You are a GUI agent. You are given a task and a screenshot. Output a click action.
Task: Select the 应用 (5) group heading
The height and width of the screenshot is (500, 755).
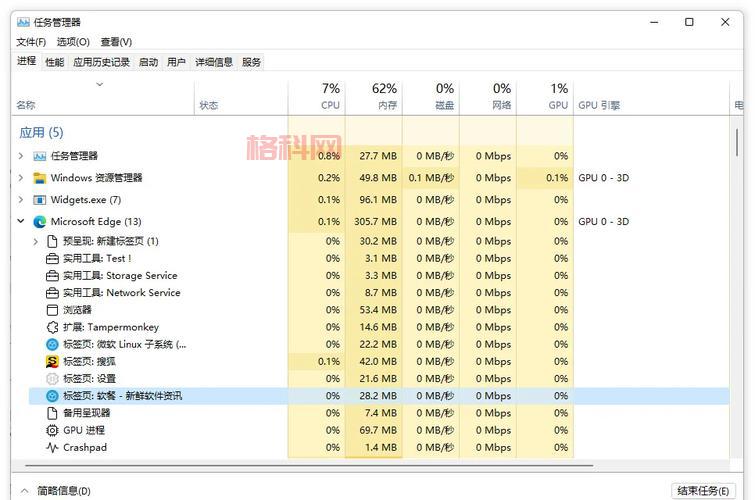coord(41,133)
